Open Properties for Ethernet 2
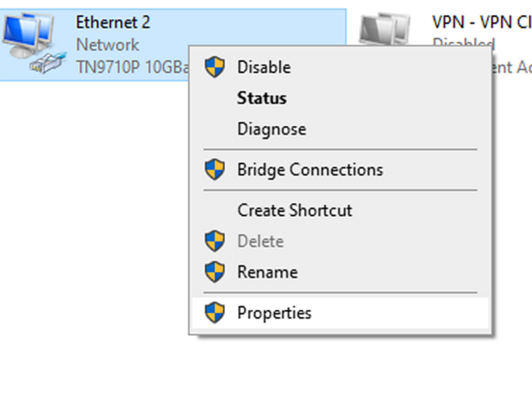The image size is (532, 393). click(x=275, y=313)
